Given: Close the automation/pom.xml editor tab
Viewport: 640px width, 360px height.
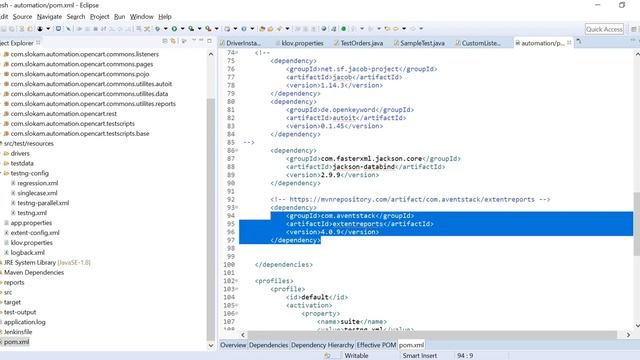Looking at the screenshot, I should pos(569,42).
